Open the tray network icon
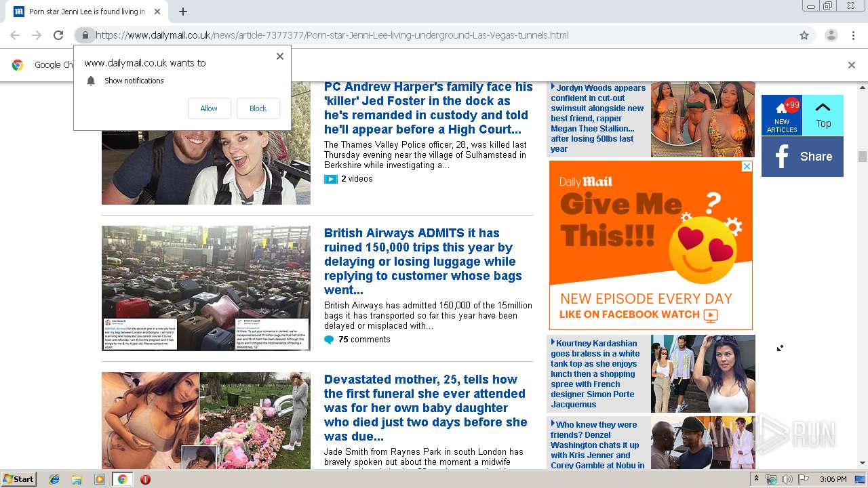 click(x=771, y=479)
